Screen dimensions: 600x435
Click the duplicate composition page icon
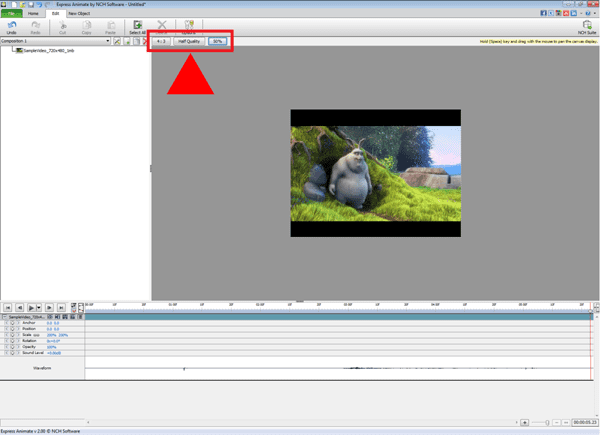[136, 41]
